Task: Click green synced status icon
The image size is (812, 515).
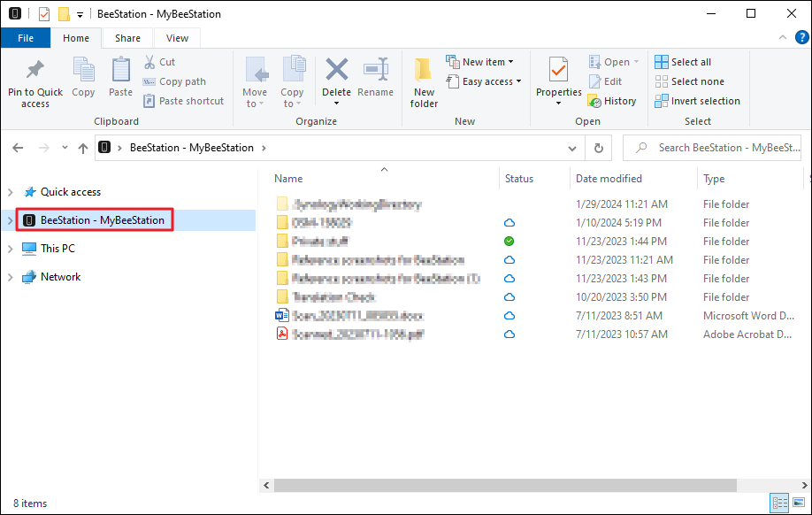Action: point(509,241)
